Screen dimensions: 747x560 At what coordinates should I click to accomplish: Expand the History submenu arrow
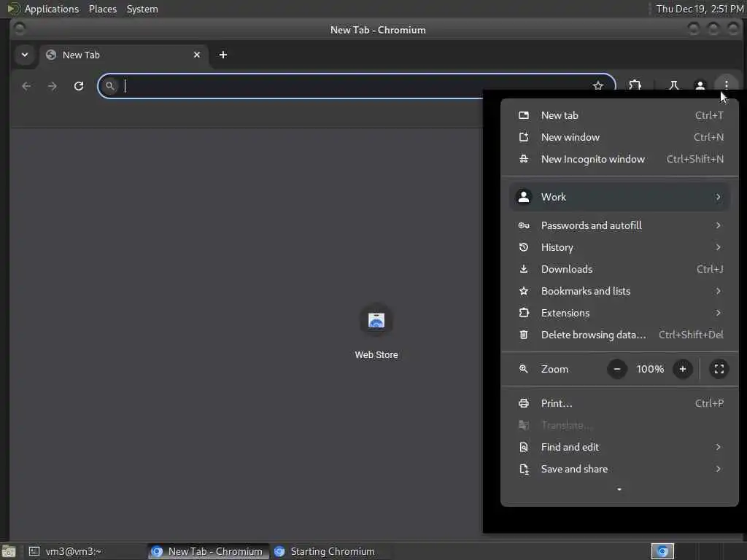718,247
